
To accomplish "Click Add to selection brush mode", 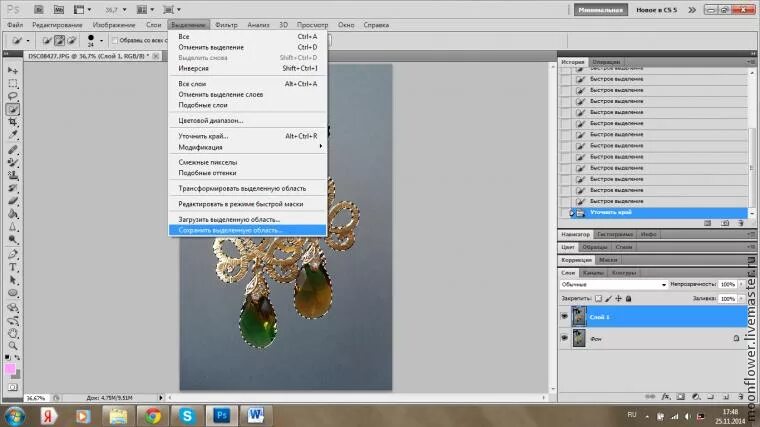I will point(59,41).
